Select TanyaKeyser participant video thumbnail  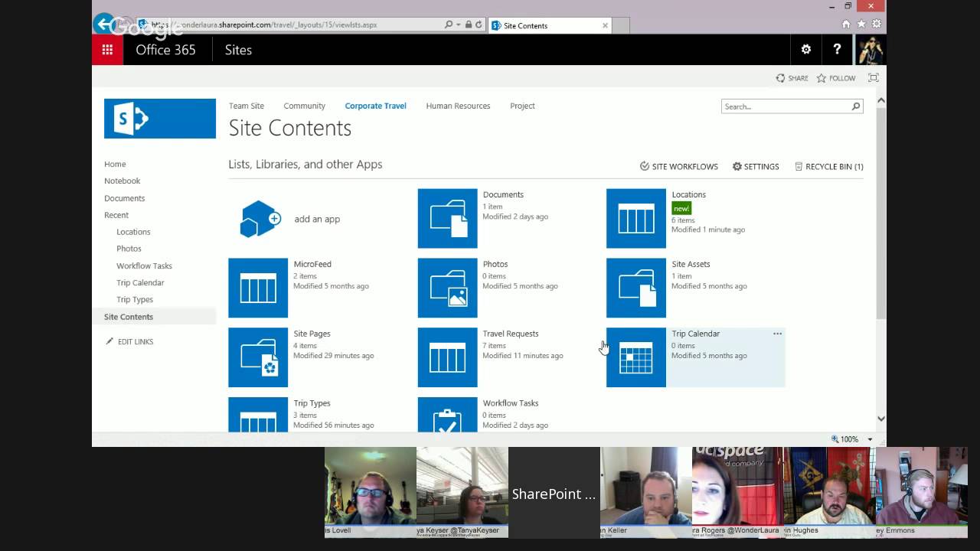coord(462,493)
